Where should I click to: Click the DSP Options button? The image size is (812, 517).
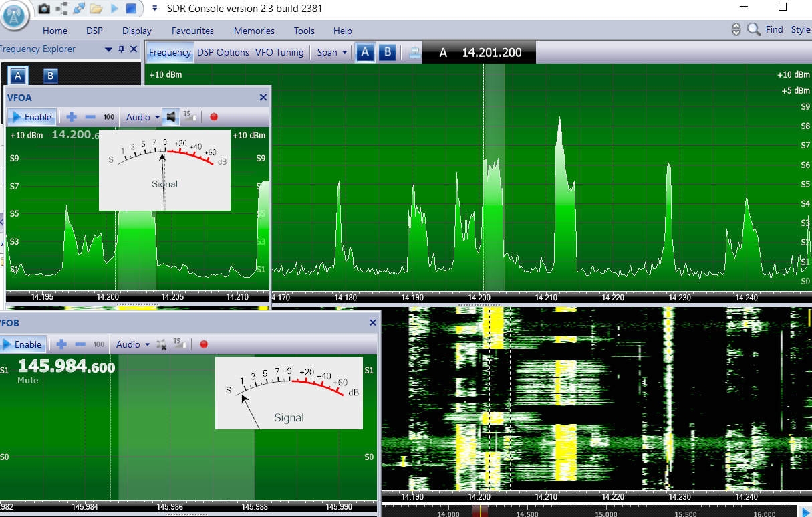coord(223,52)
